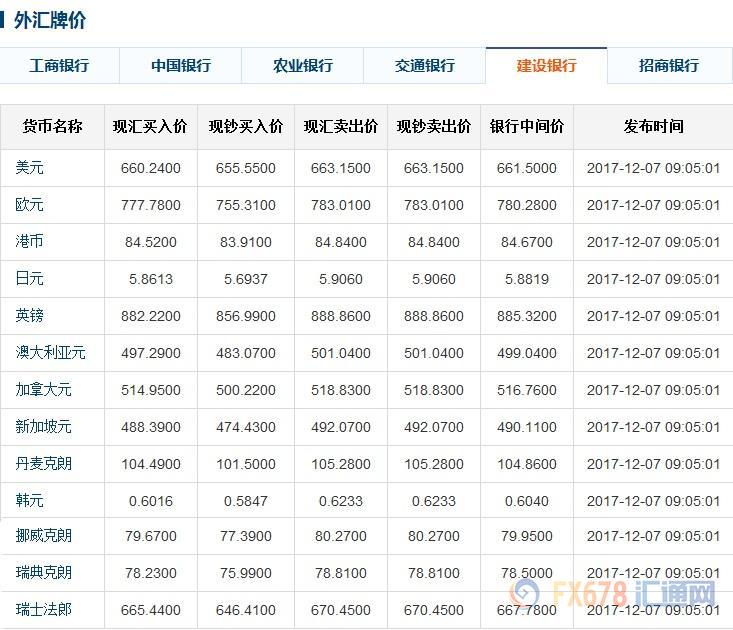The width and height of the screenshot is (733, 630).
Task: Click the 英镑 buy rate 882.2200
Action: tap(151, 316)
